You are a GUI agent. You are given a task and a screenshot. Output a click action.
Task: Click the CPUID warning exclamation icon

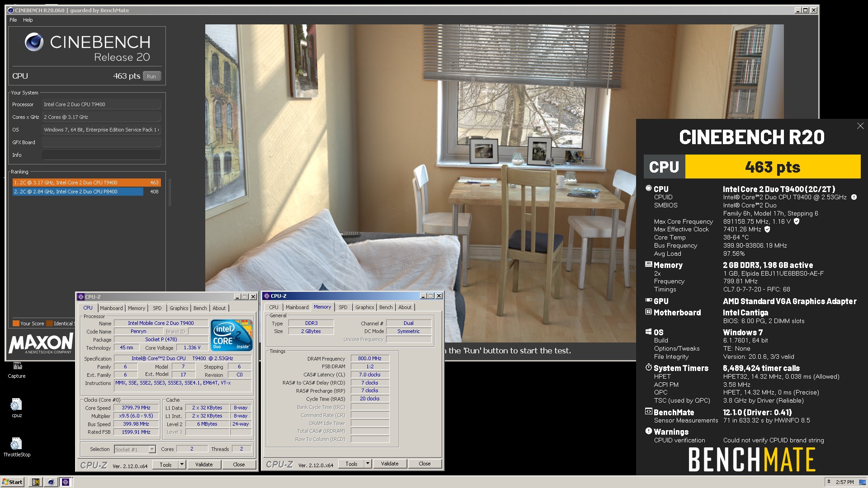(854, 197)
